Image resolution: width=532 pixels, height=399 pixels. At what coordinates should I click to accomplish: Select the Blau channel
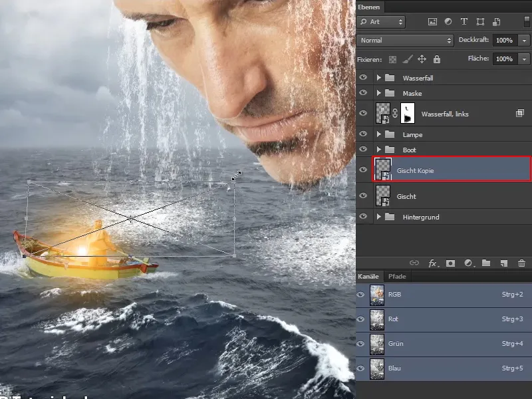click(444, 368)
